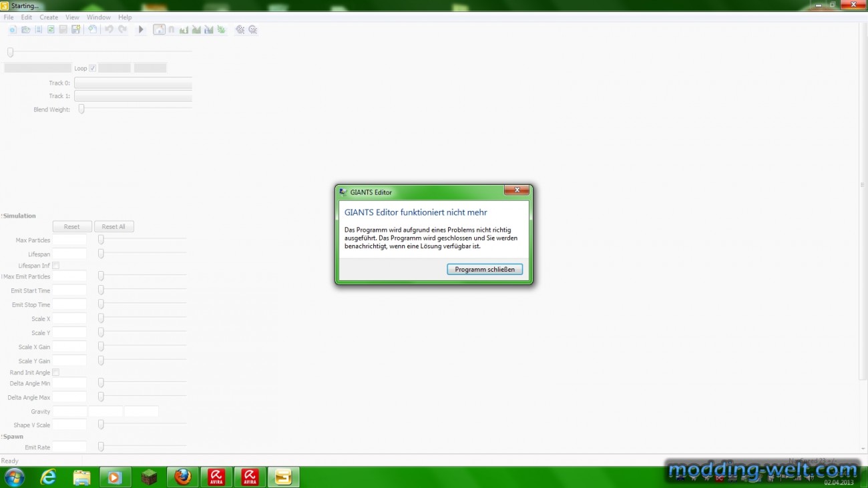Click the Emit Stop Time input field

tap(69, 304)
